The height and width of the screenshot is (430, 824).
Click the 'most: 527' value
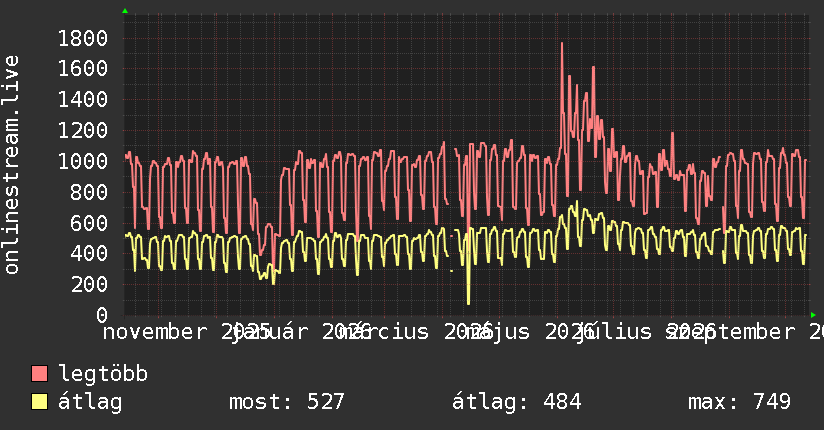tap(286, 402)
